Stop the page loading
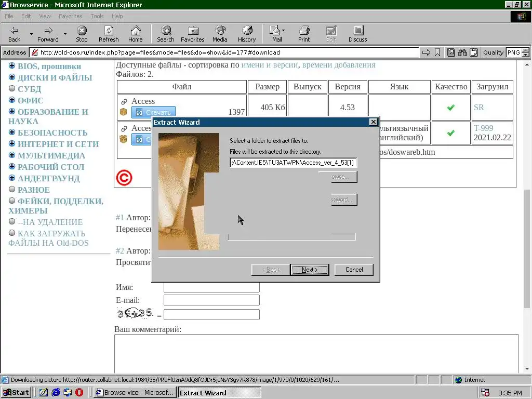Image resolution: width=532 pixels, height=399 pixels. pyautogui.click(x=82, y=34)
